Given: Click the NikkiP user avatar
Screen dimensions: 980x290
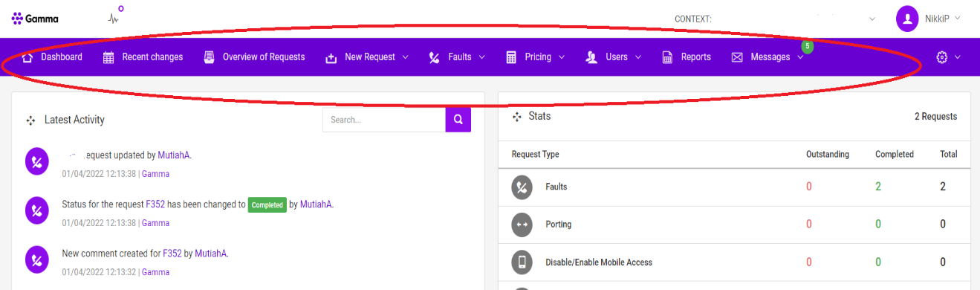Looking at the screenshot, I should (x=907, y=19).
